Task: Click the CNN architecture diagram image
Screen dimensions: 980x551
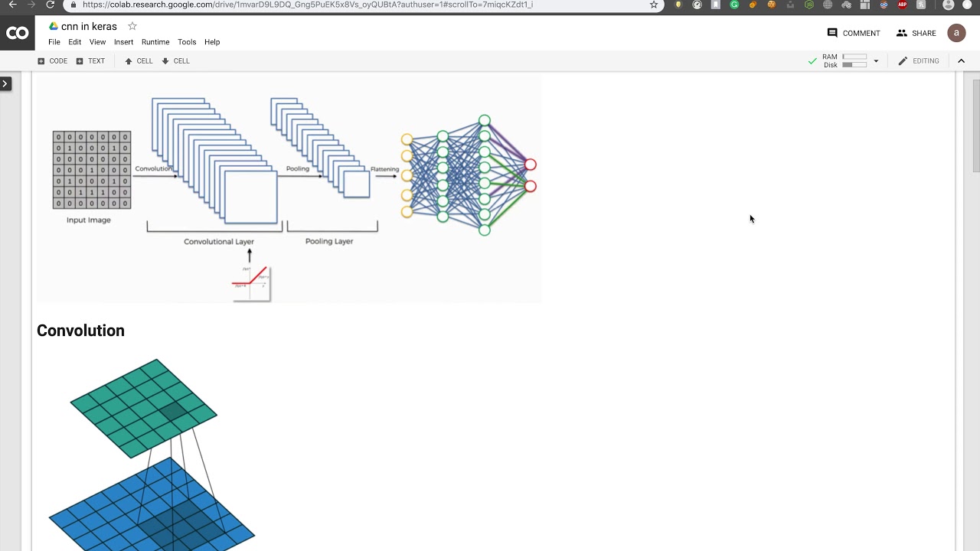Action: coord(289,189)
